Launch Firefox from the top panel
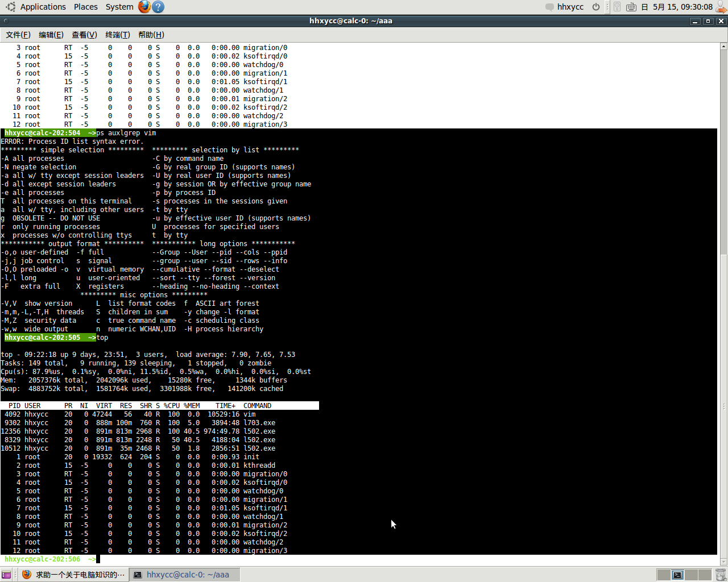Image resolution: width=728 pixels, height=582 pixels. click(144, 7)
